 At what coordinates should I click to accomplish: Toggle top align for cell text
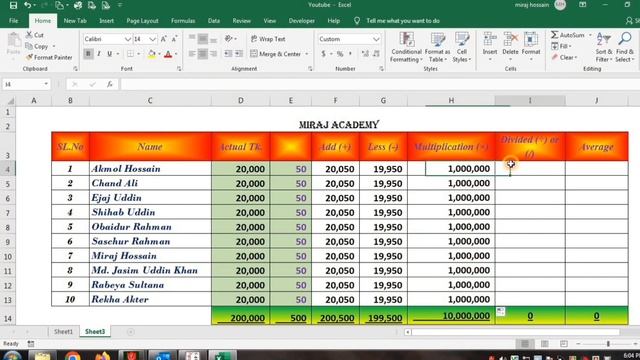click(x=192, y=39)
